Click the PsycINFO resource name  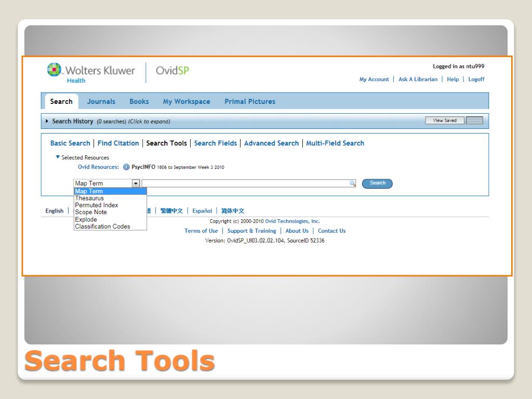click(143, 167)
